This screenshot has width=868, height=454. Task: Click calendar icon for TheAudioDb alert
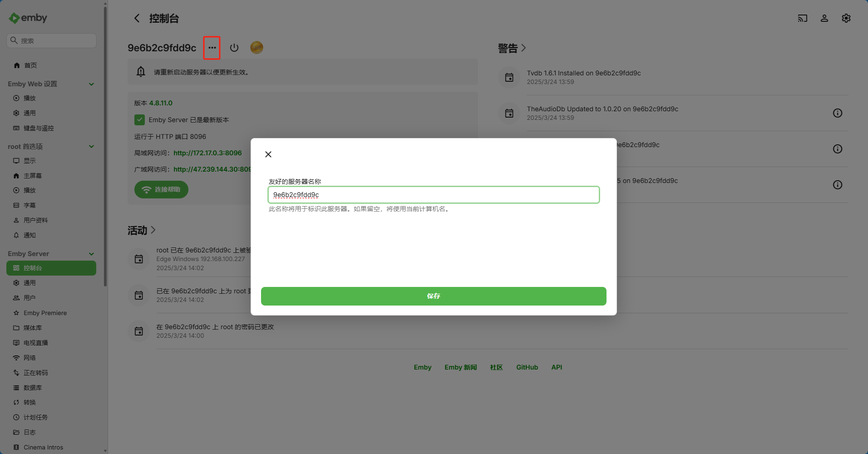tap(509, 113)
